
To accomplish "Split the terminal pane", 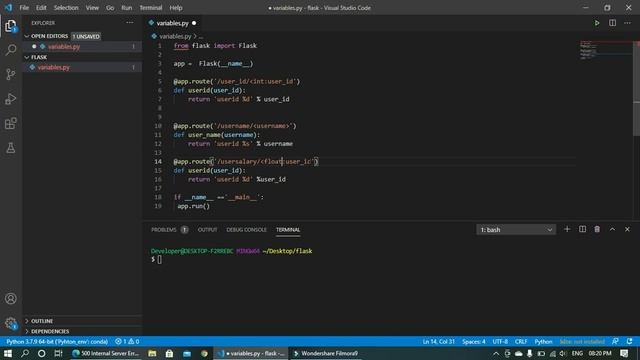I will pyautogui.click(x=582, y=229).
